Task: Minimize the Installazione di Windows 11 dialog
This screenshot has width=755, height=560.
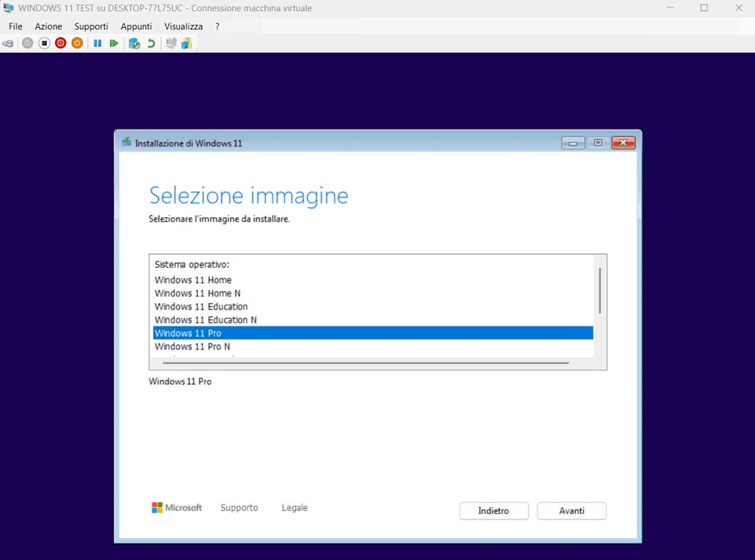Action: [x=573, y=143]
